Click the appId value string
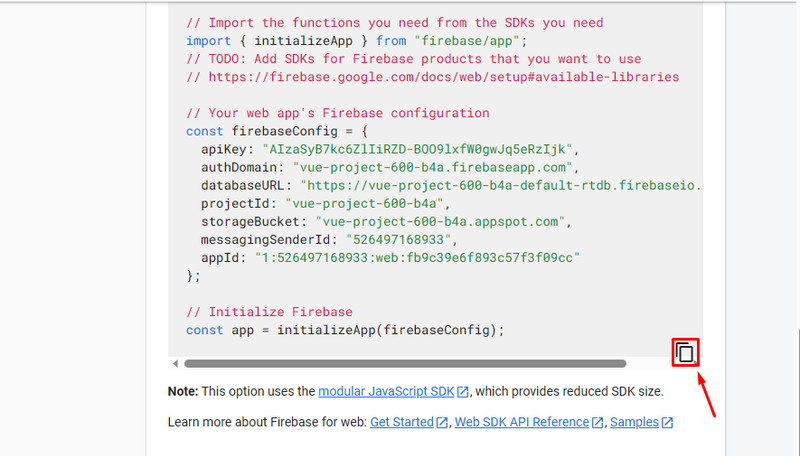This screenshot has height=456, width=800. (417, 258)
